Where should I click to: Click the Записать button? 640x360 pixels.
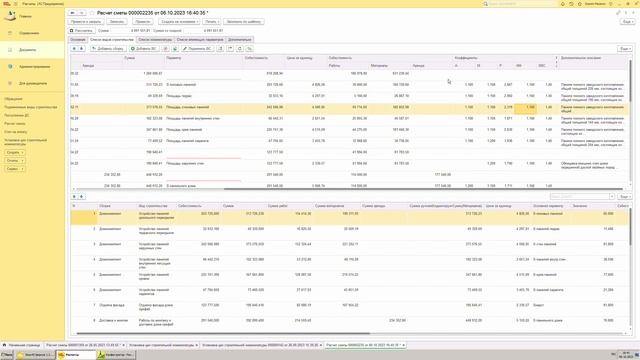click(x=117, y=22)
